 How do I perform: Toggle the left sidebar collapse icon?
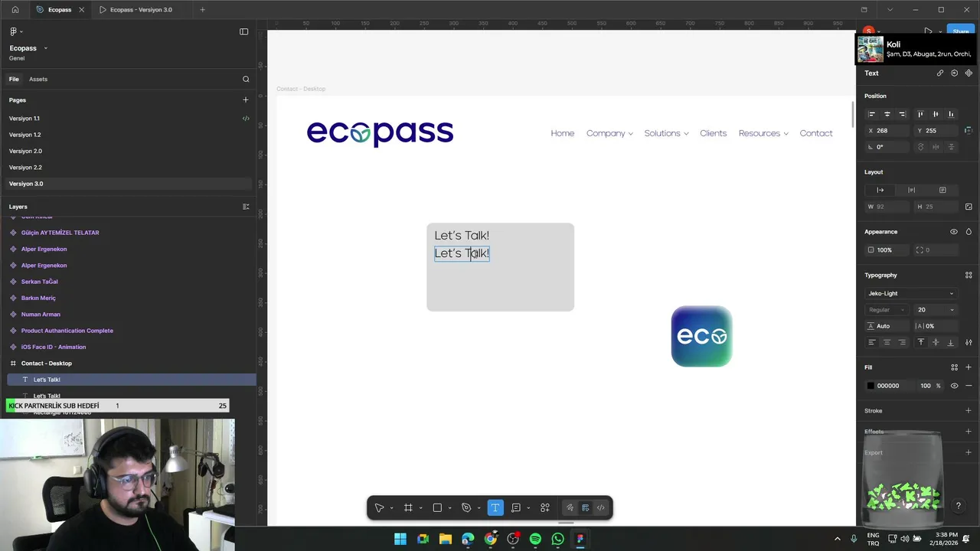coord(243,31)
